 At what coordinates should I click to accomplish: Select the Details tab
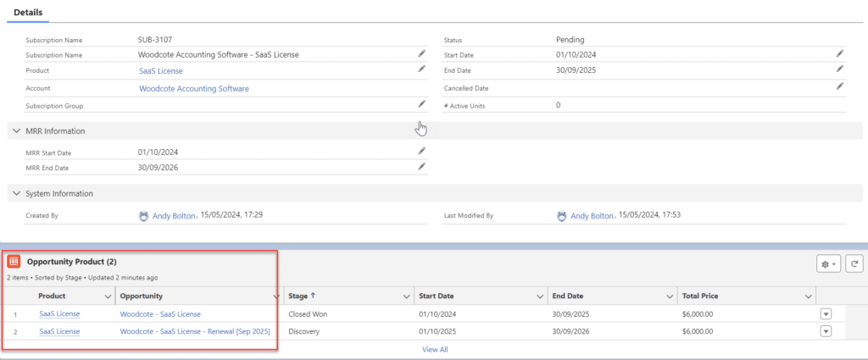pyautogui.click(x=28, y=12)
